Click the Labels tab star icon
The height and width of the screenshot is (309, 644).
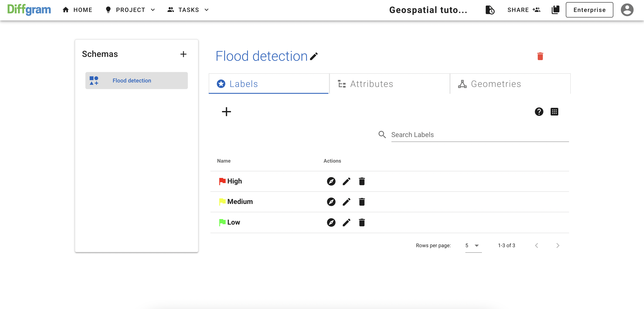coord(221,84)
